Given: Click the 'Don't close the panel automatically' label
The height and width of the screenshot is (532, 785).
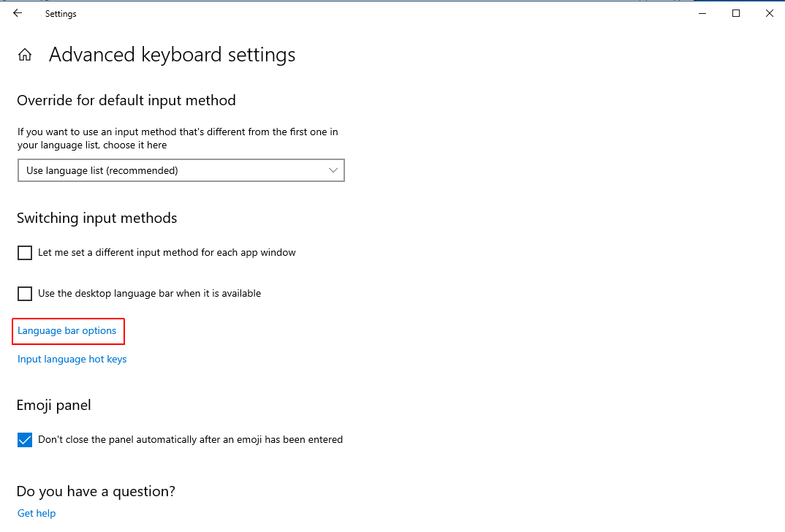Looking at the screenshot, I should click(x=190, y=439).
